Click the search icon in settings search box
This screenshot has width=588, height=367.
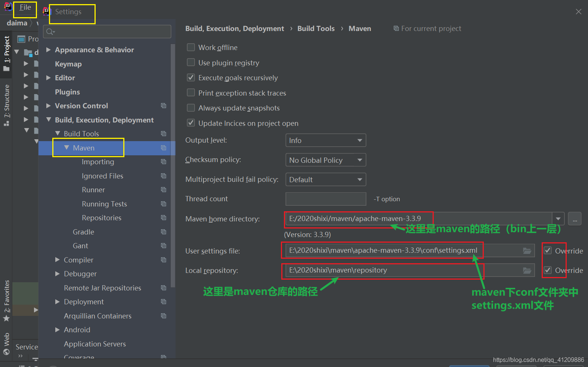click(50, 32)
